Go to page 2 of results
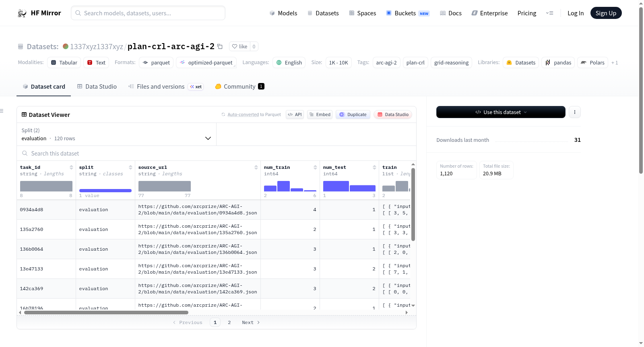The image size is (644, 347). point(229,322)
